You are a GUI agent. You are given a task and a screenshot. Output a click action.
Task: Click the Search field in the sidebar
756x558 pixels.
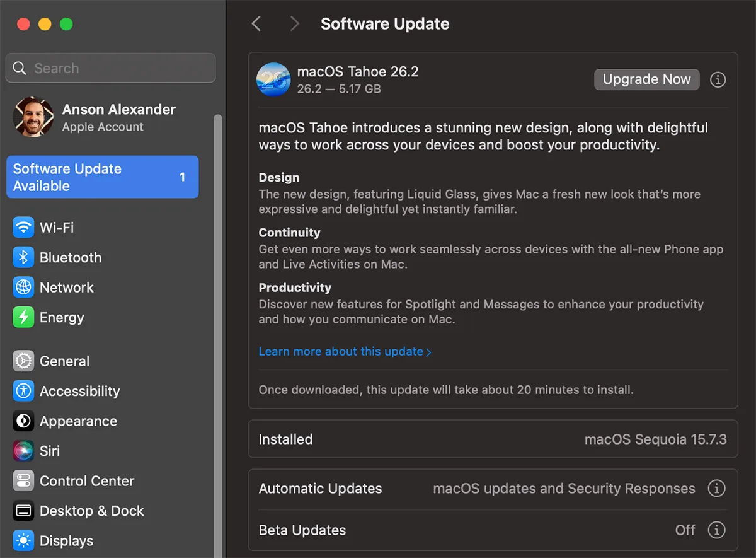[x=110, y=68]
